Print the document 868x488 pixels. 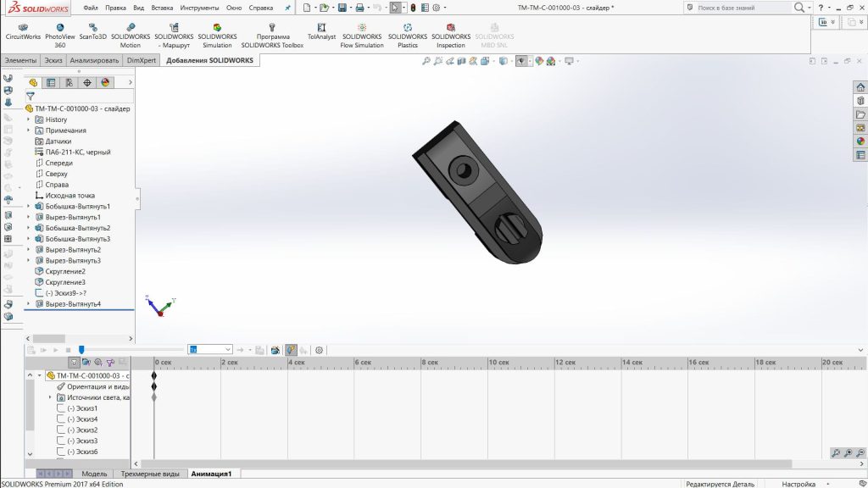click(359, 8)
